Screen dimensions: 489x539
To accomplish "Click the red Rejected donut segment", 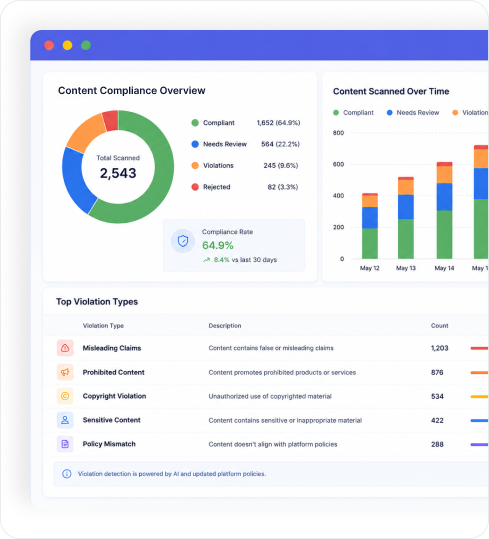I will click(111, 121).
